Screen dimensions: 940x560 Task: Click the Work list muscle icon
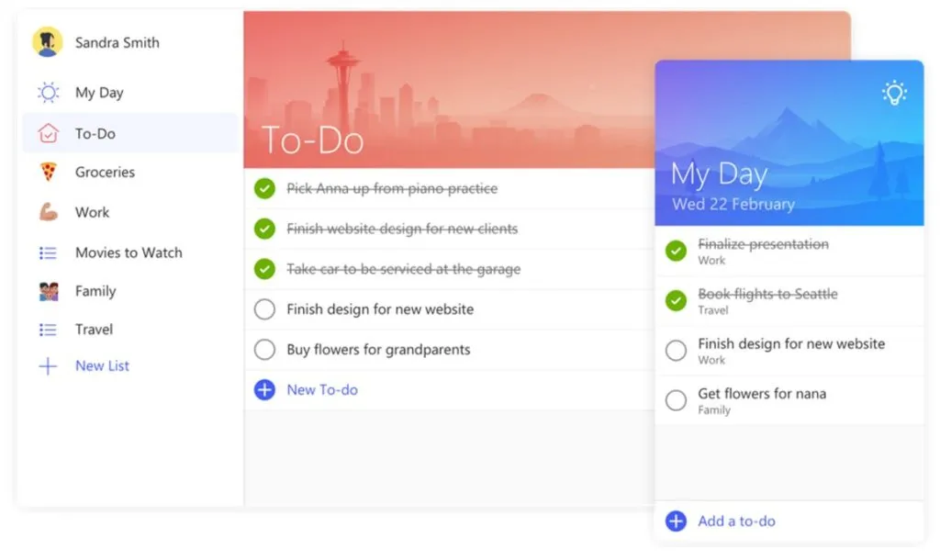pyautogui.click(x=48, y=212)
